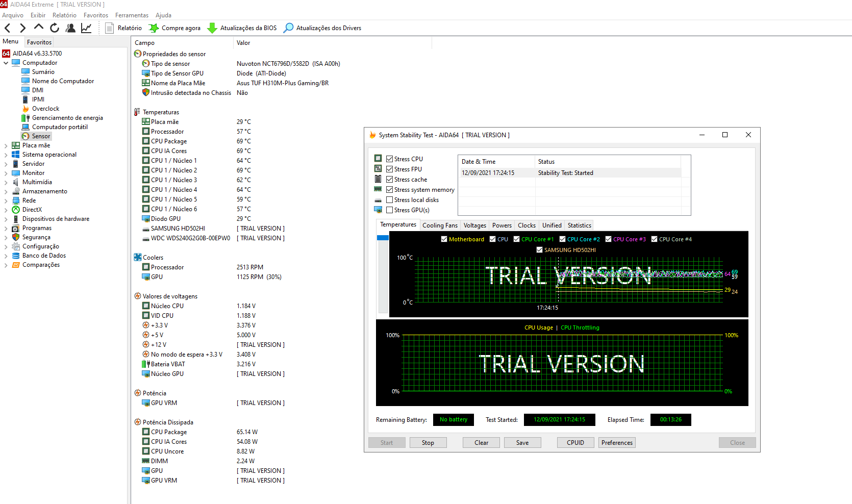Screen dimensions: 852x504
Task: Click the Clear button
Action: (481, 443)
